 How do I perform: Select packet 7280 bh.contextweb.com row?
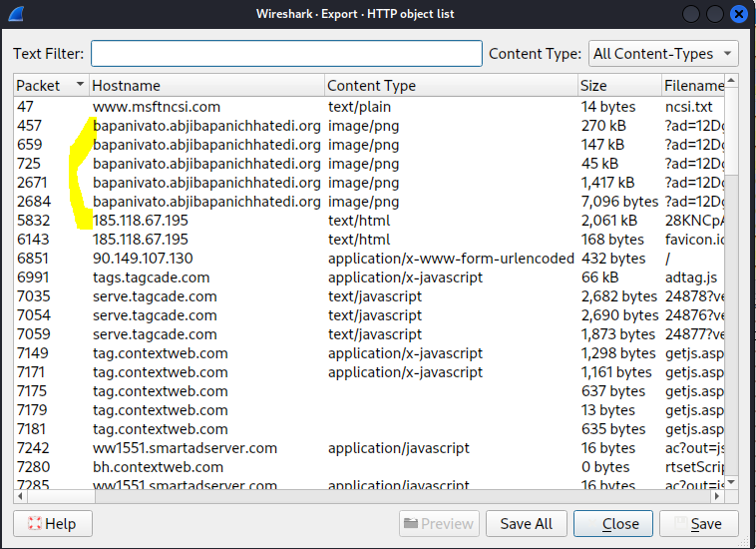[x=369, y=467]
